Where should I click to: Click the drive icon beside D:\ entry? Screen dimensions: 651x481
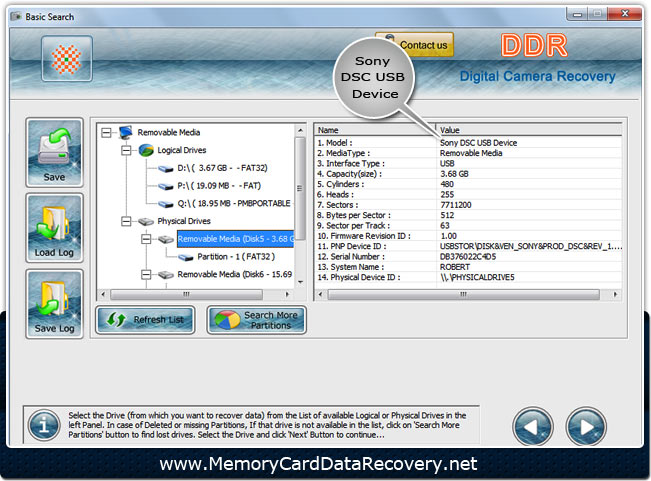pyautogui.click(x=166, y=168)
